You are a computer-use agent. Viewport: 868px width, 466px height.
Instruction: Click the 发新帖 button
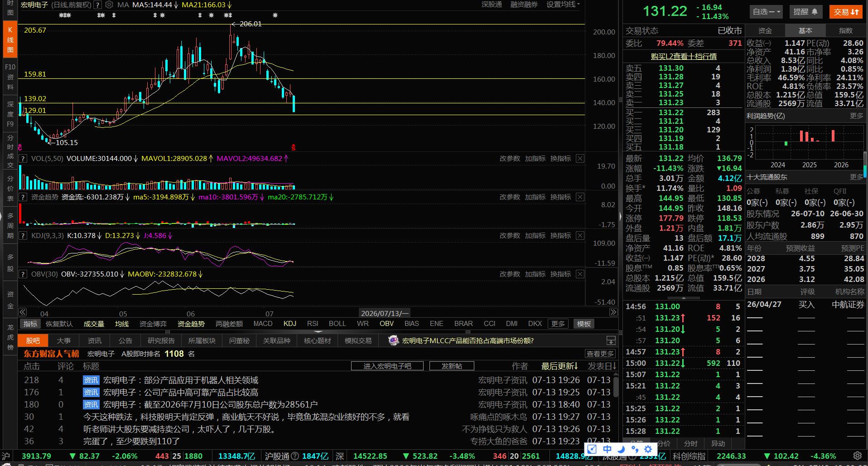coord(452,366)
